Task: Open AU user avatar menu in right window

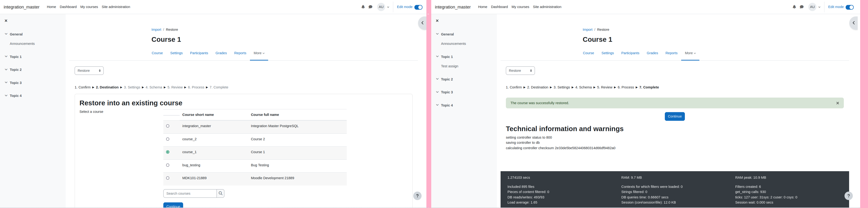Action: 815,7
